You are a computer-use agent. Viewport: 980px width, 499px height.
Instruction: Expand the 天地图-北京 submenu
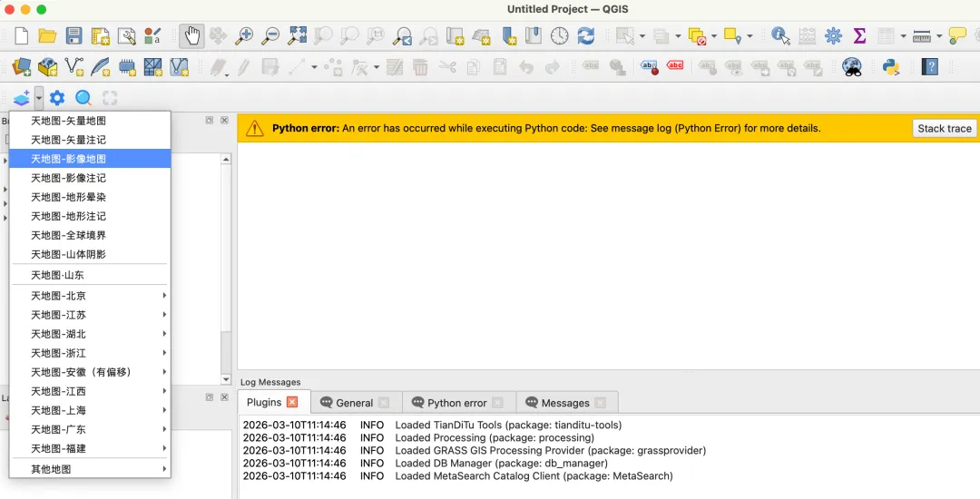[x=90, y=296]
